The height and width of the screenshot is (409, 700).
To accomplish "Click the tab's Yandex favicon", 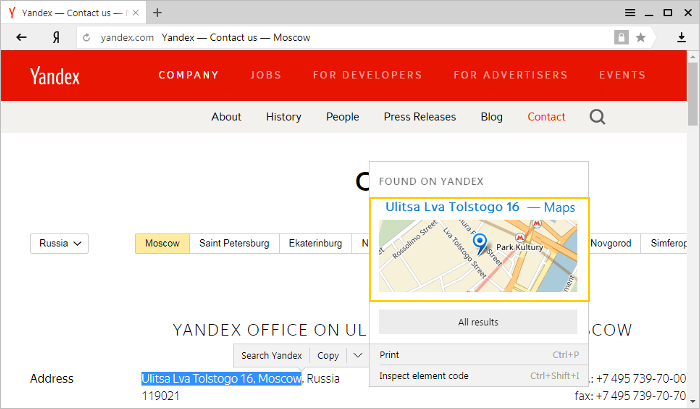I will click(12, 13).
